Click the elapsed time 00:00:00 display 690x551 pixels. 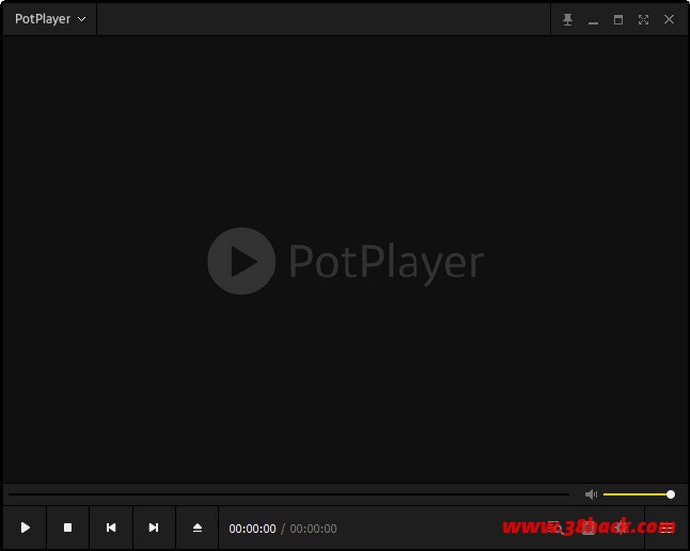coord(252,529)
